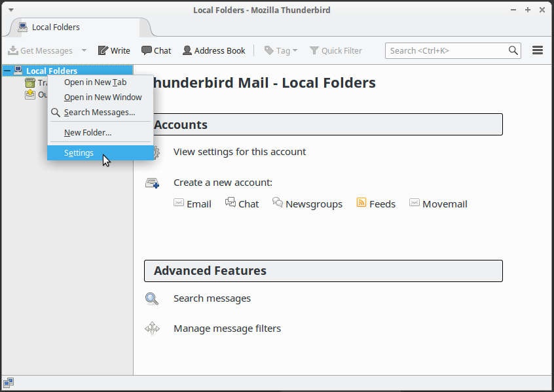The image size is (554, 392).
Task: Open the Get Messages dropdown arrow
Action: 84,50
